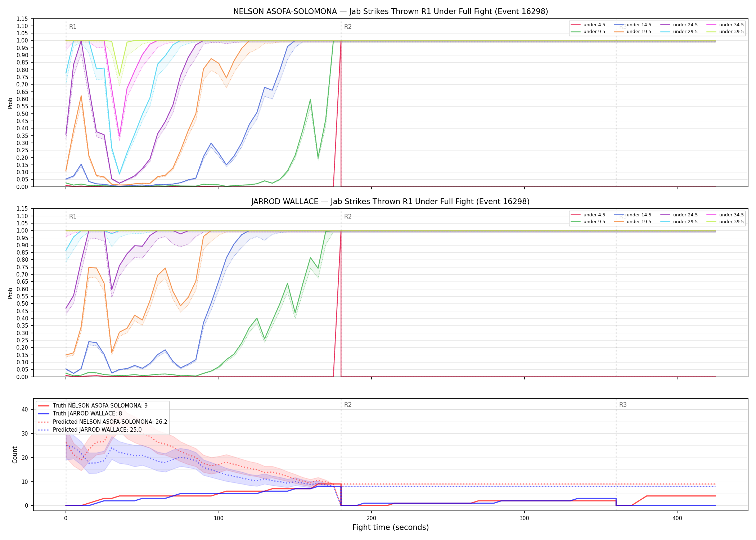Click the top chart y-tick '0.50'
The height and width of the screenshot is (540, 756).
23,114
